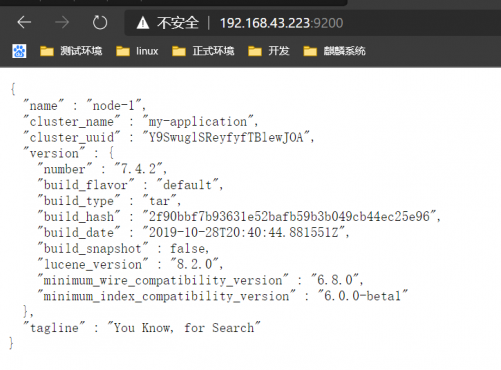Go back with the browser back arrow
The height and width of the screenshot is (370, 501).
click(24, 23)
